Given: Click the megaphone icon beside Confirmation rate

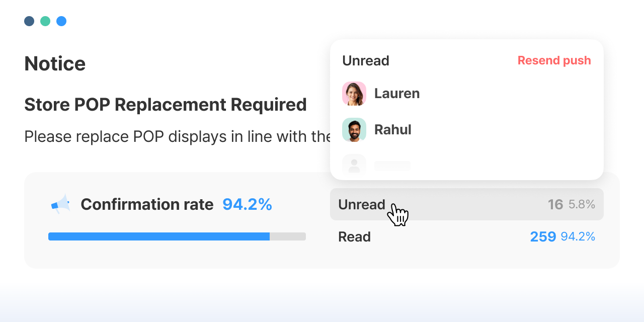Looking at the screenshot, I should tap(60, 204).
